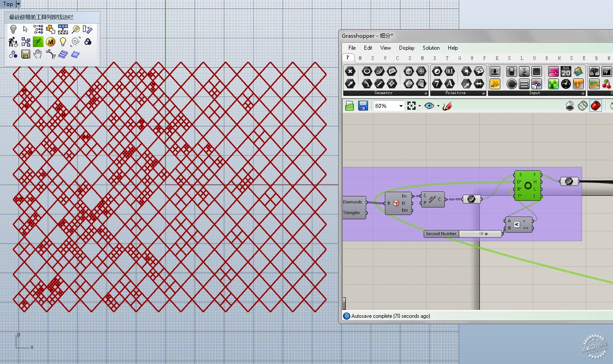Image resolution: width=613 pixels, height=364 pixels.
Task: Open the Display menu in Grasshopper
Action: [407, 48]
